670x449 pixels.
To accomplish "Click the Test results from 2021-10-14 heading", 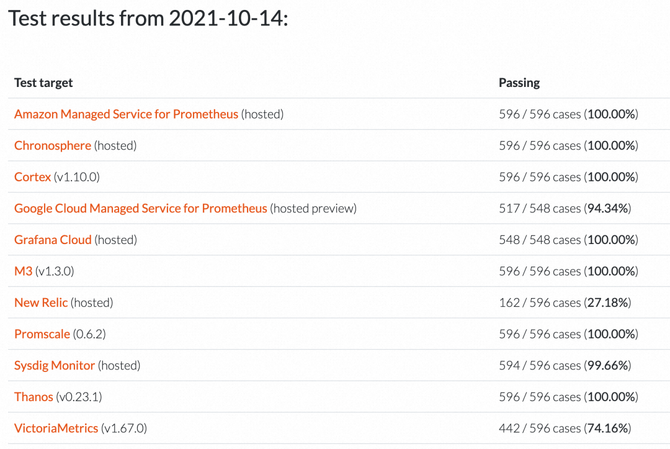I will pos(148,18).
